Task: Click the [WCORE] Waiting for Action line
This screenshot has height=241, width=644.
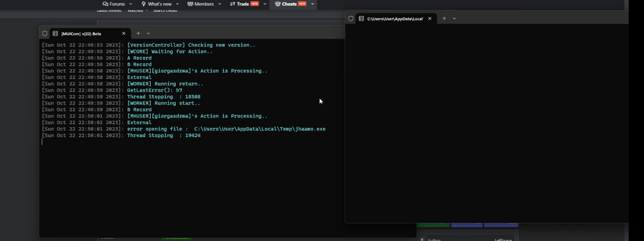Action: point(127,51)
